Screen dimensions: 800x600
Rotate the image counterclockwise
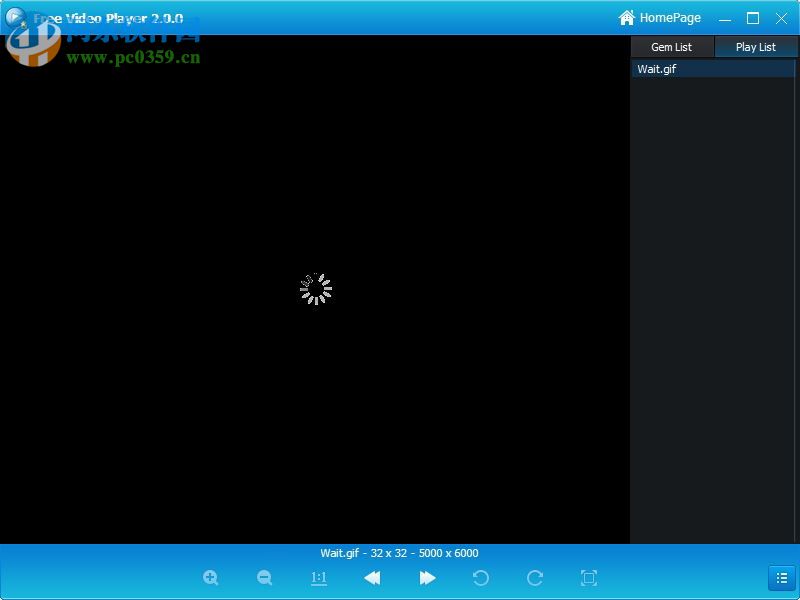tap(480, 578)
